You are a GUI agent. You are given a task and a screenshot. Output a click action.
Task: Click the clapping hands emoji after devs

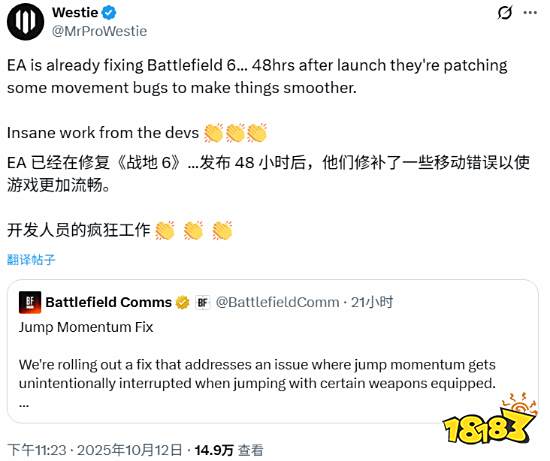coord(235,133)
